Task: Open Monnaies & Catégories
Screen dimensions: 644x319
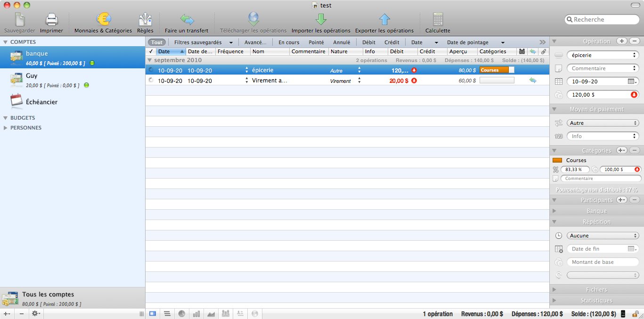Action: (x=103, y=19)
